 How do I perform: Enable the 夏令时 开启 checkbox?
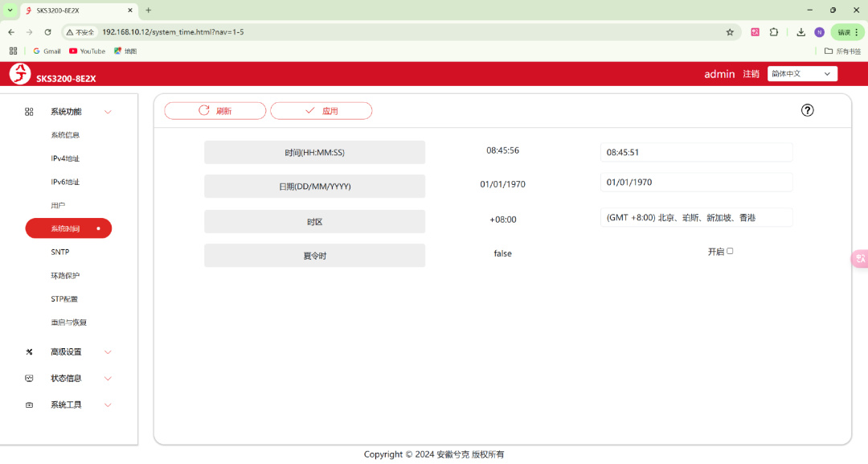(730, 251)
